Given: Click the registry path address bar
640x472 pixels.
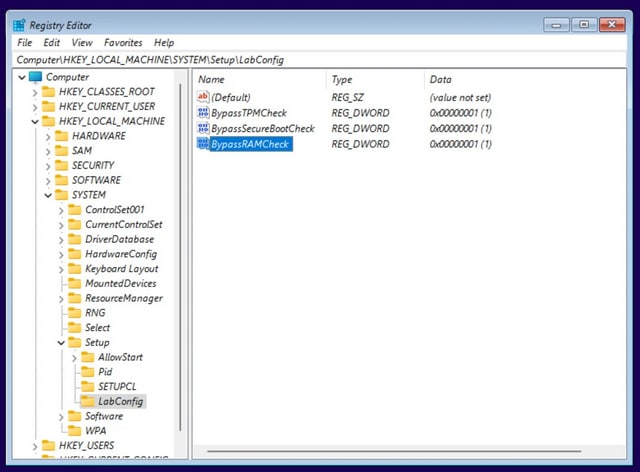Looking at the screenshot, I should tap(320, 60).
